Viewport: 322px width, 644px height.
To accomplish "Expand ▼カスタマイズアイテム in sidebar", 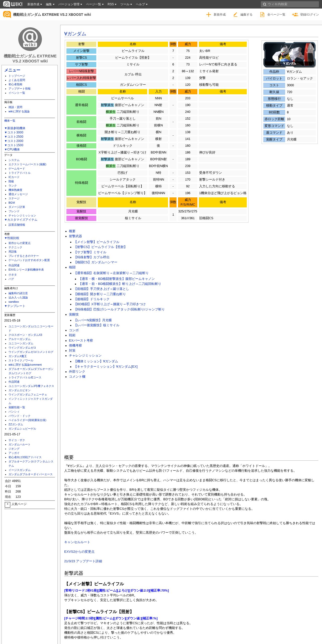I will 21,220.
